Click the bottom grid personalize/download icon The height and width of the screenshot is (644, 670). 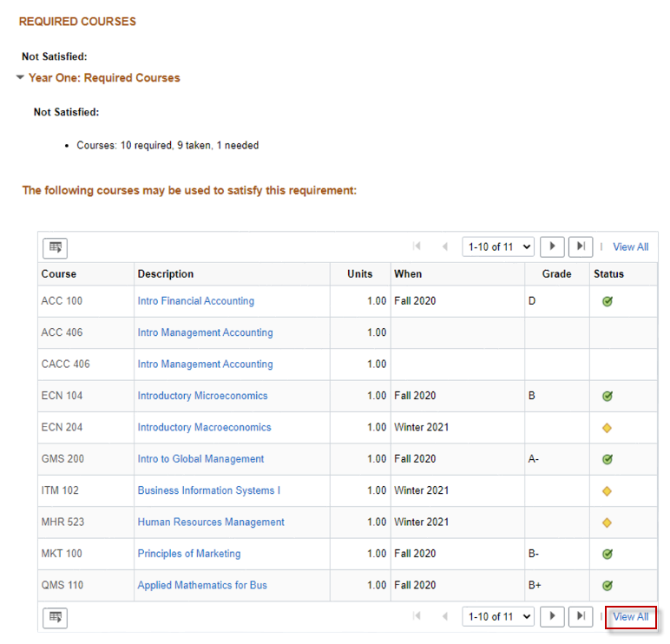[56, 617]
